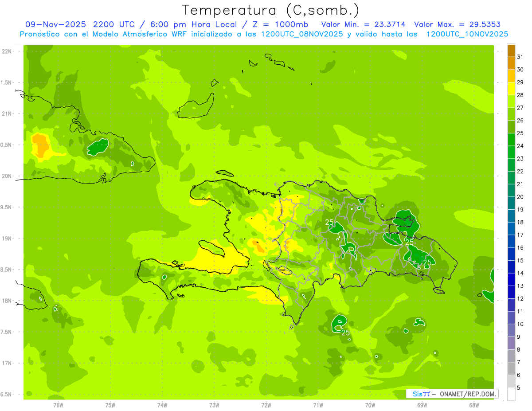Click the title "Temperatura (C,somb.)"
532x411 pixels.
271,10
